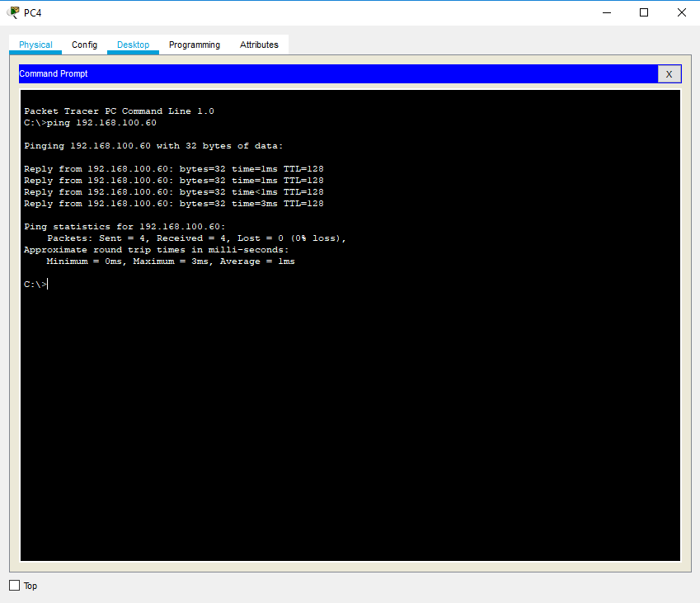This screenshot has width=700, height=603.
Task: Click the Top label beside the checkbox
Action: pos(31,587)
